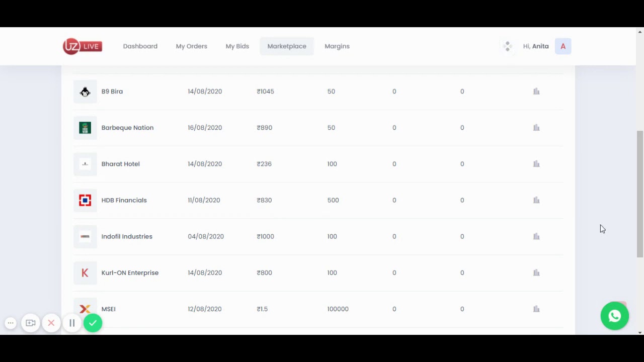Click the 500 quantity for HDB Financials
This screenshot has height=362, width=644.
click(333, 200)
